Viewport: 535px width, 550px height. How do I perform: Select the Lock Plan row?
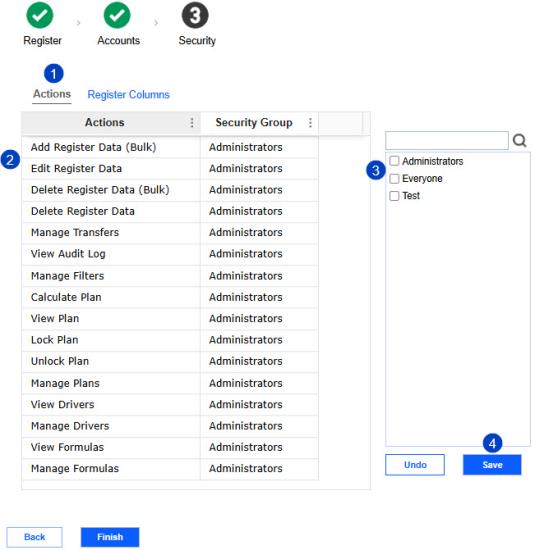[x=170, y=340]
